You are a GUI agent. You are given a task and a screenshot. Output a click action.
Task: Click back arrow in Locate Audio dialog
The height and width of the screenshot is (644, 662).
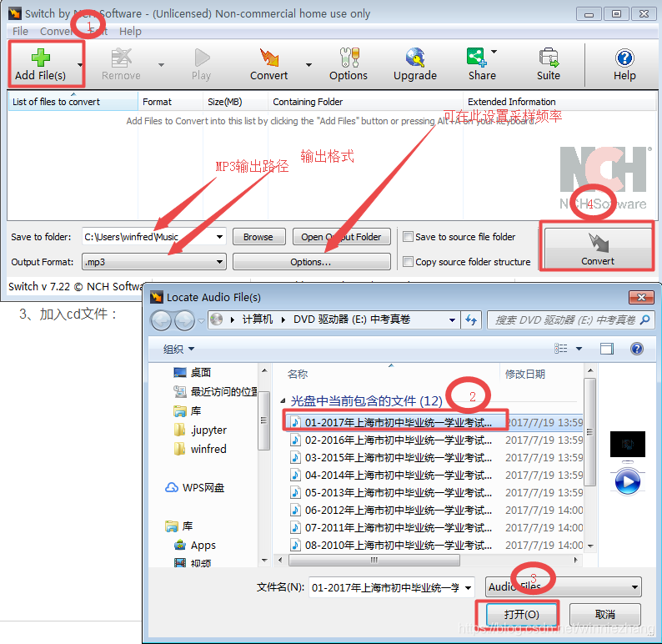coord(161,320)
